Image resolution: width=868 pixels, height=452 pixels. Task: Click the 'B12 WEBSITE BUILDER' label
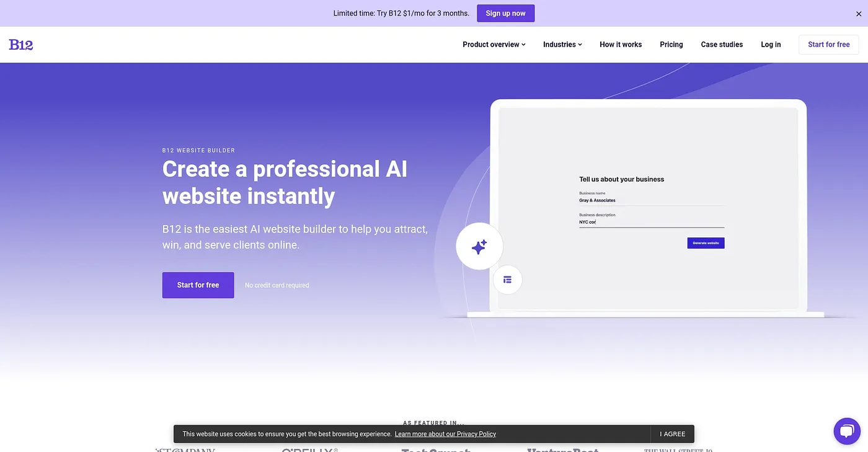click(198, 151)
